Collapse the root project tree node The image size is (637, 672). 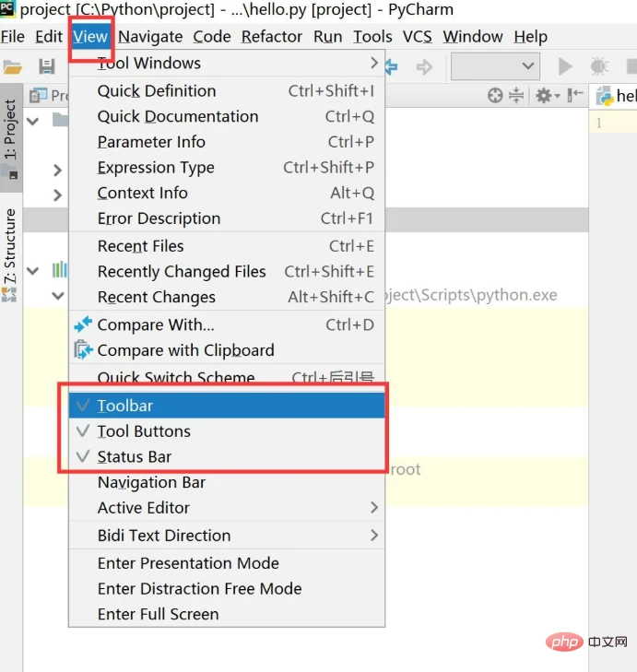click(33, 122)
